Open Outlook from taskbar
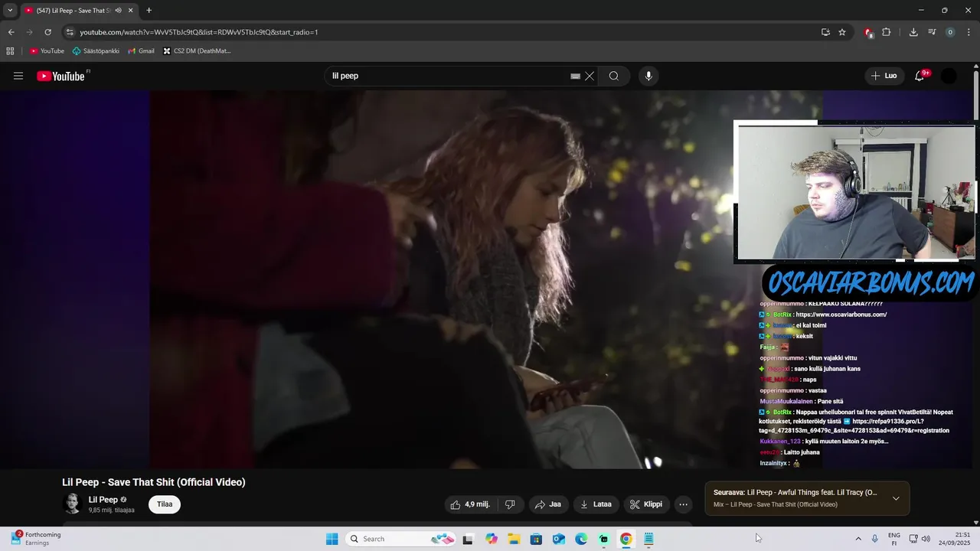This screenshot has height=551, width=980. 559,539
